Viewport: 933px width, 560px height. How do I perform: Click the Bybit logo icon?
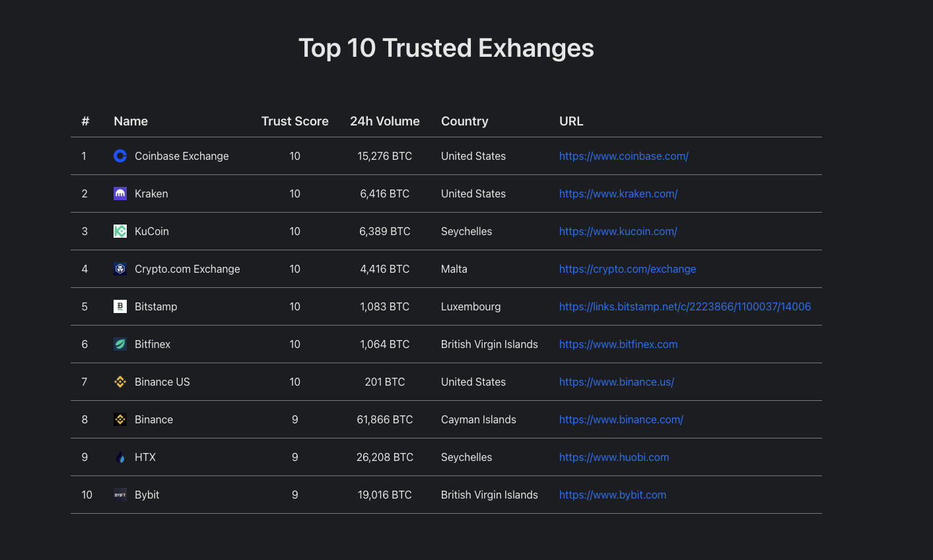click(120, 495)
